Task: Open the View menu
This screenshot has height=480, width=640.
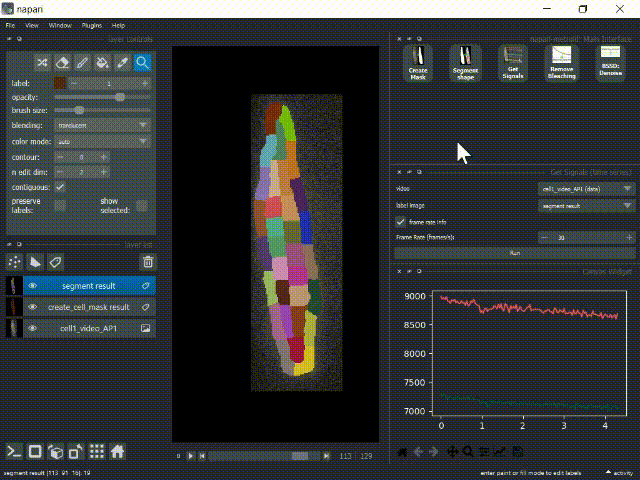Action: (x=32, y=25)
